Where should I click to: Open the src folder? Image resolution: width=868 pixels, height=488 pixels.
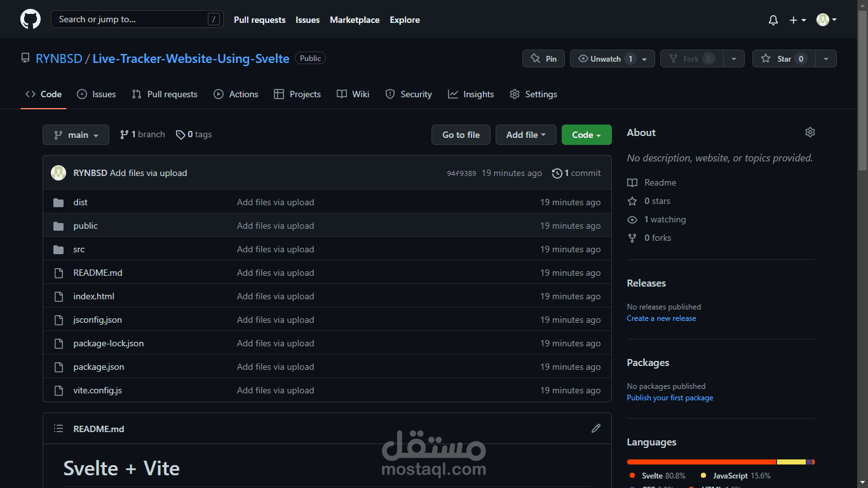[x=79, y=249]
